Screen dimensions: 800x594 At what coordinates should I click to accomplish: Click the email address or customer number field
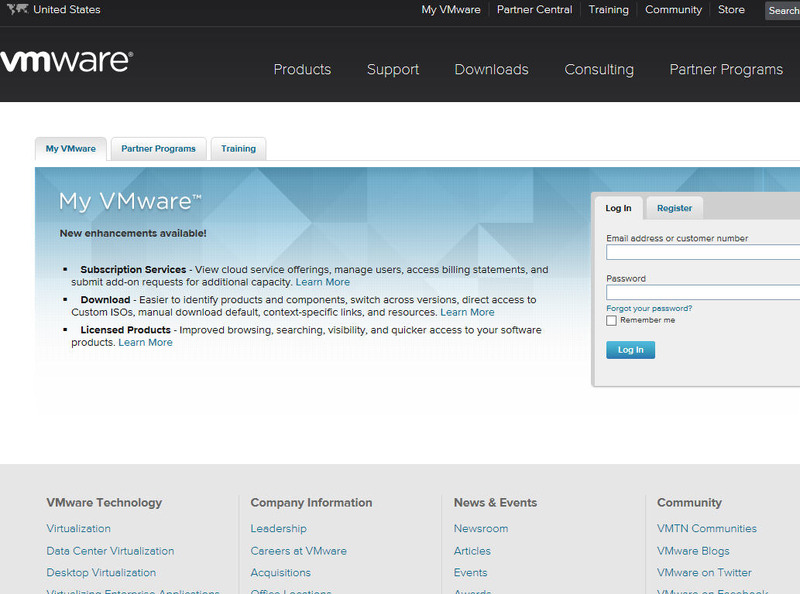tap(702, 253)
